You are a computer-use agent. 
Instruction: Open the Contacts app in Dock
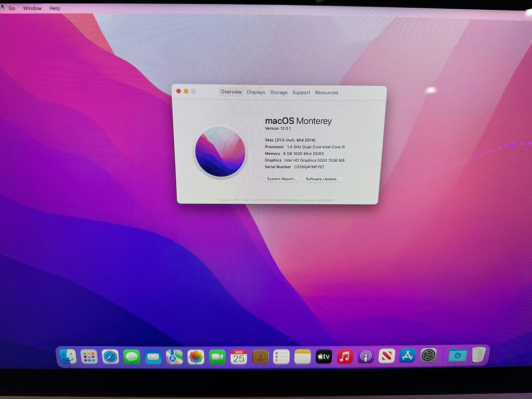click(260, 357)
